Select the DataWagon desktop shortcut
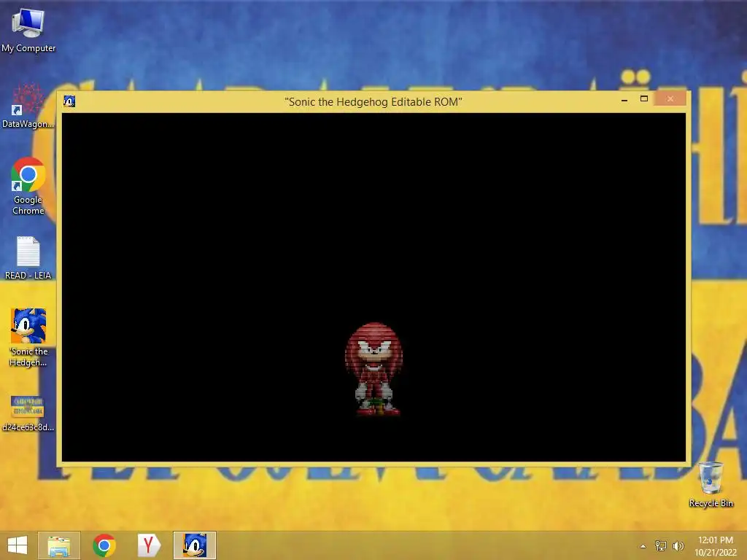 [x=28, y=106]
